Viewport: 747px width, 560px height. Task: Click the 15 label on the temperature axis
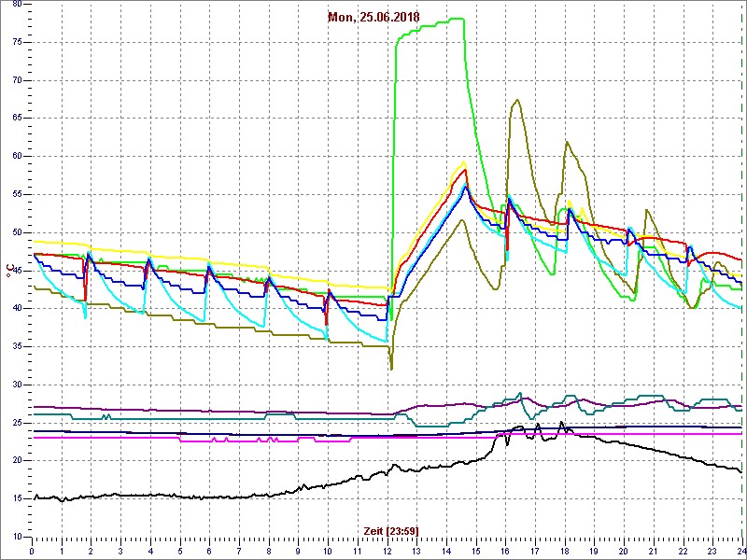tap(16, 498)
